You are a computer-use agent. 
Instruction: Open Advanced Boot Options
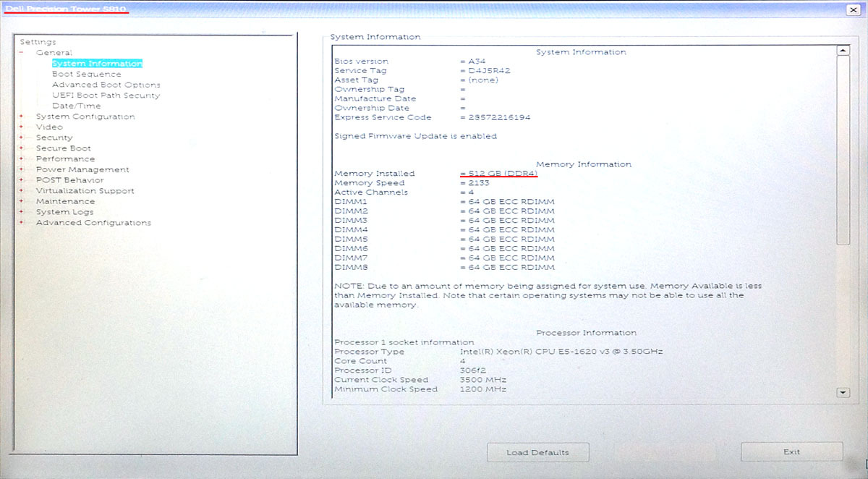(106, 85)
